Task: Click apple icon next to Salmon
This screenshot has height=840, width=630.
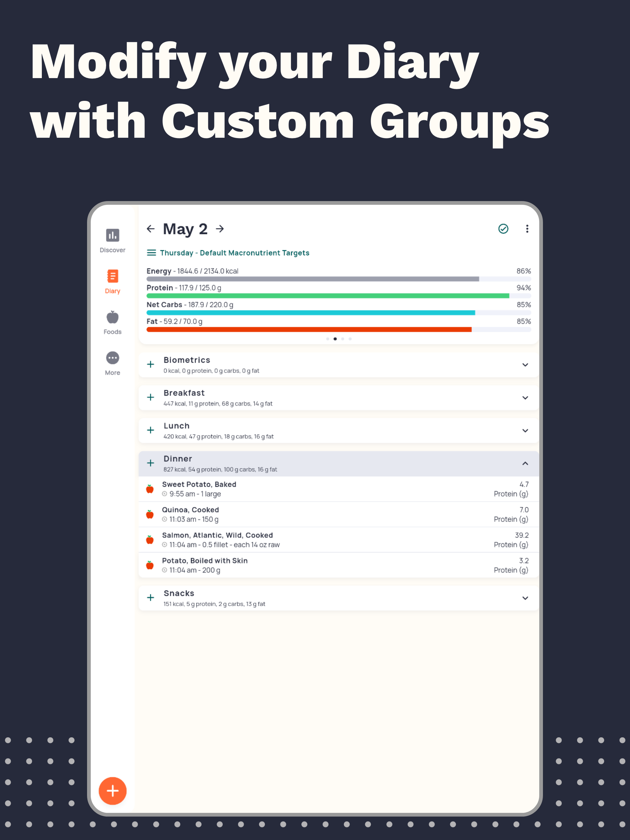Action: point(150,540)
